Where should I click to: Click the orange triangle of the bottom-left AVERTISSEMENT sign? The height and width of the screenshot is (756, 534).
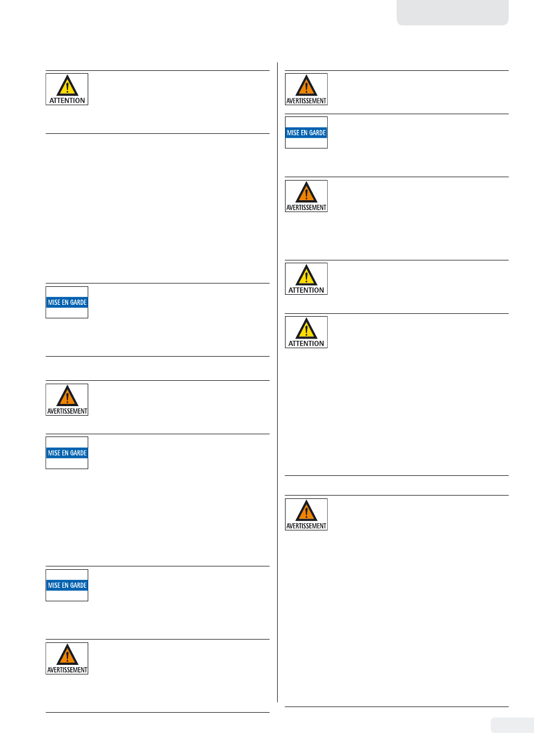(x=67, y=655)
